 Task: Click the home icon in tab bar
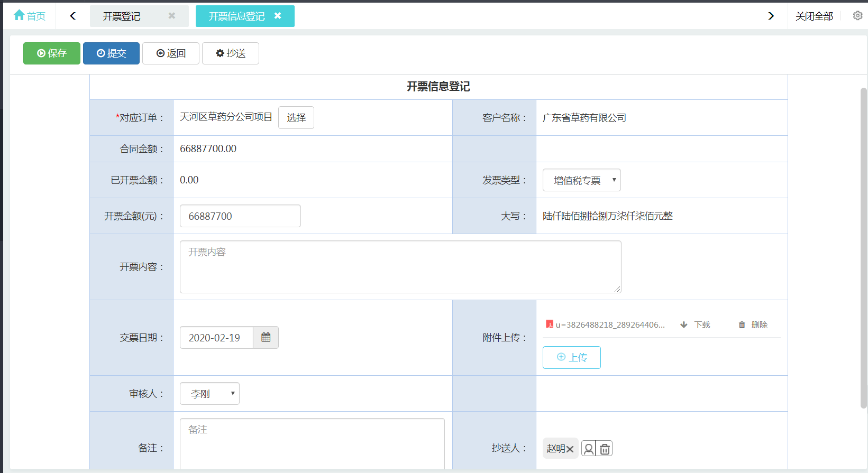20,15
